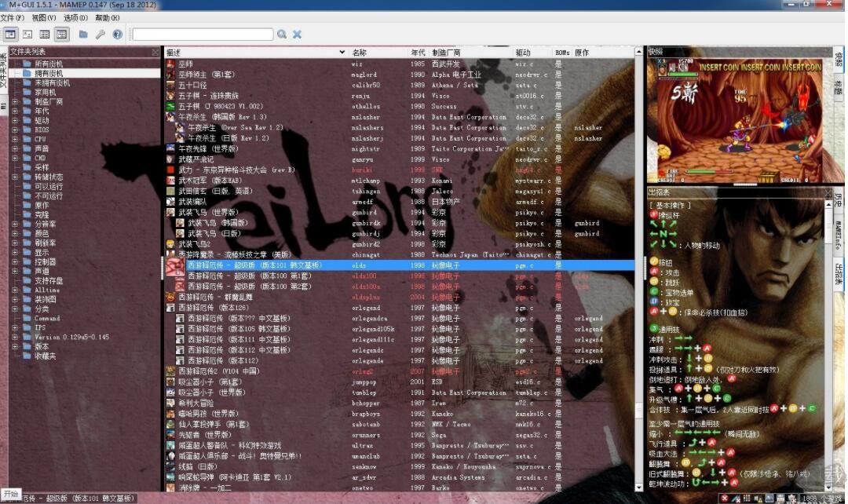Viewport: 848px width, 504px height.
Task: Click inside the search input field
Action: (200, 34)
